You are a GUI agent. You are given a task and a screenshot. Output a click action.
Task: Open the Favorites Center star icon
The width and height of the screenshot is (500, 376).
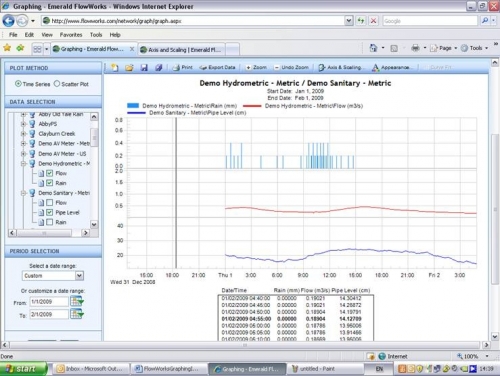point(7,48)
